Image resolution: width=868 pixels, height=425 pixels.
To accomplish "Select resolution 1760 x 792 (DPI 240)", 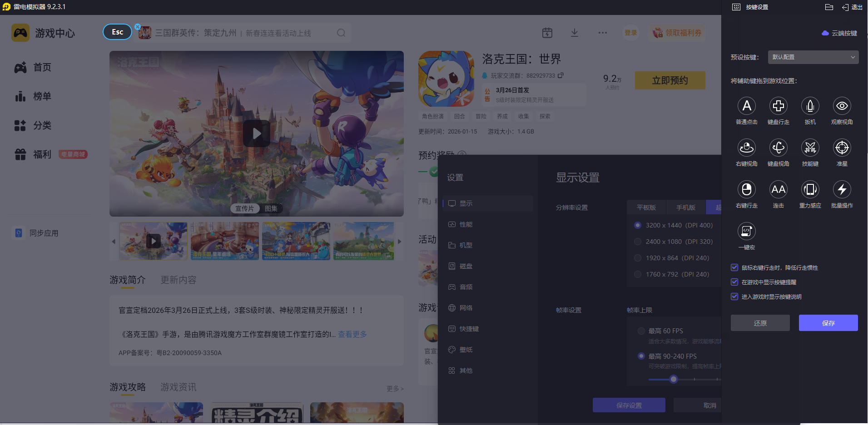I will (638, 274).
